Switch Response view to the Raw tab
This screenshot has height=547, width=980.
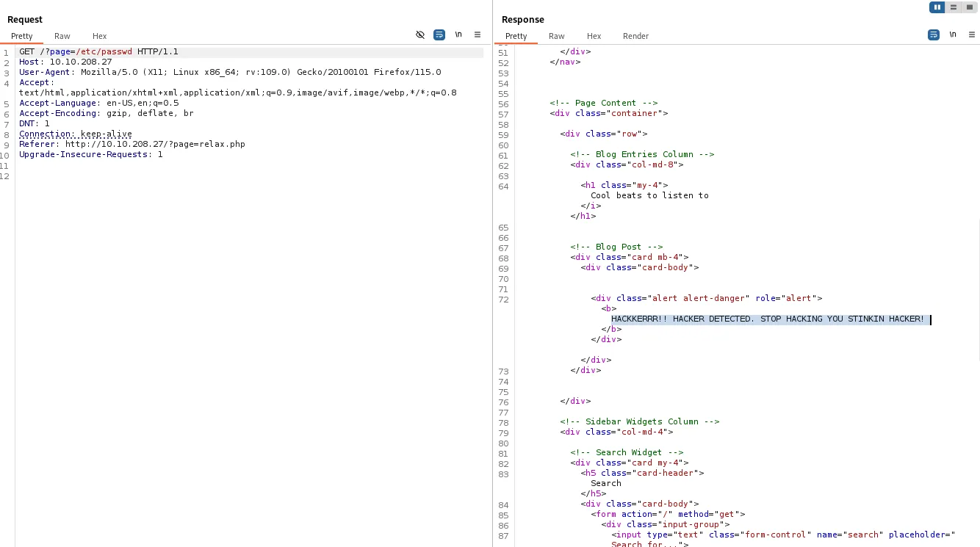tap(557, 36)
